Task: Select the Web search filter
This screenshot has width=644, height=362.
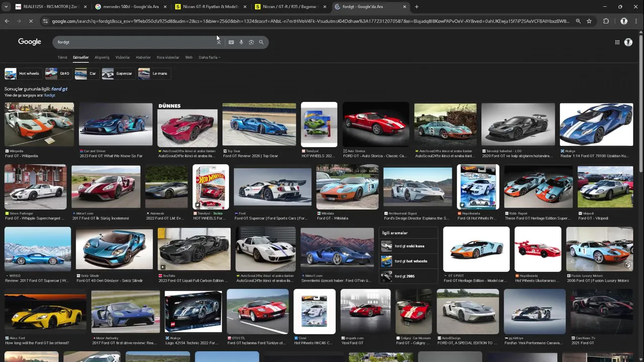Action: [189, 57]
